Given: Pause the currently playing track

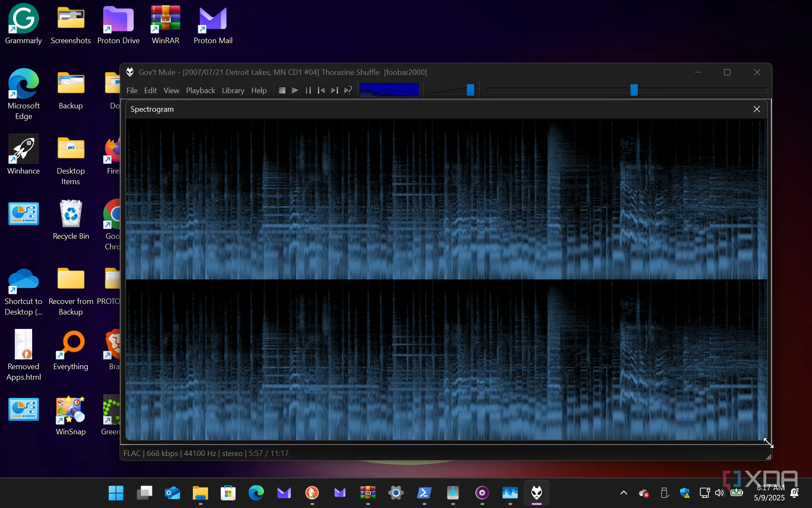Looking at the screenshot, I should [x=308, y=90].
